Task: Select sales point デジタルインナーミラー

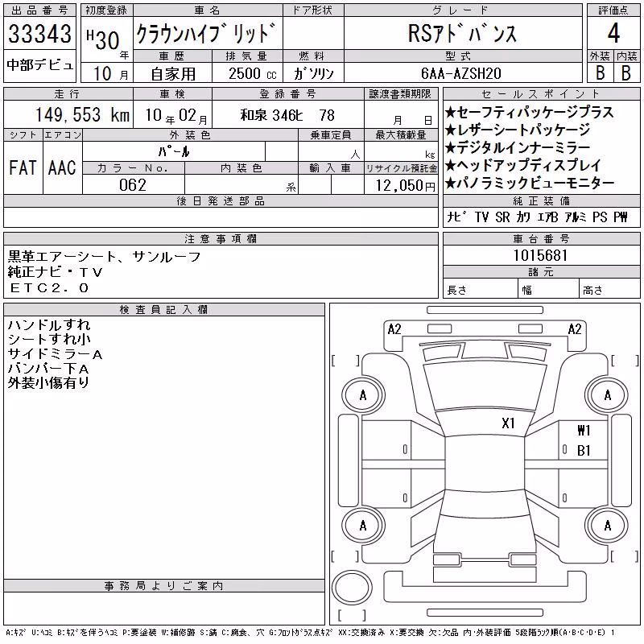Action: (518, 147)
